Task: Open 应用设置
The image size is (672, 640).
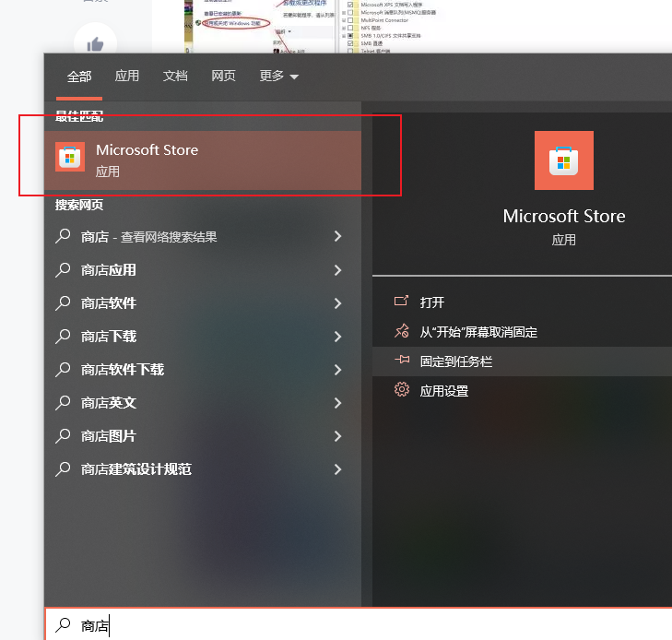Action: [522, 391]
